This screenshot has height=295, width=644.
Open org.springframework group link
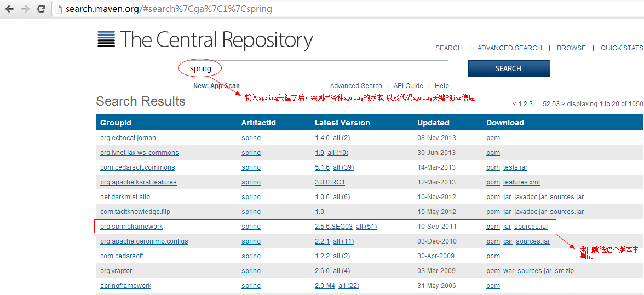(x=131, y=227)
